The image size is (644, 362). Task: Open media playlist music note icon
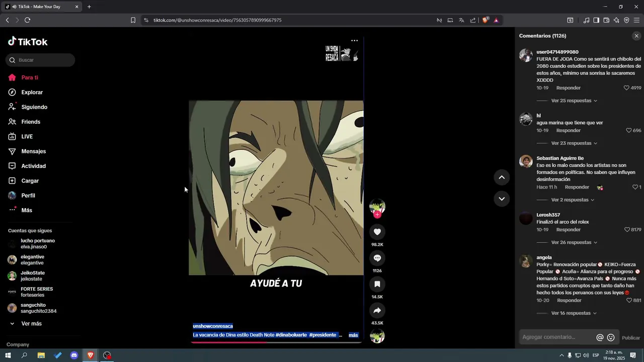point(586,20)
